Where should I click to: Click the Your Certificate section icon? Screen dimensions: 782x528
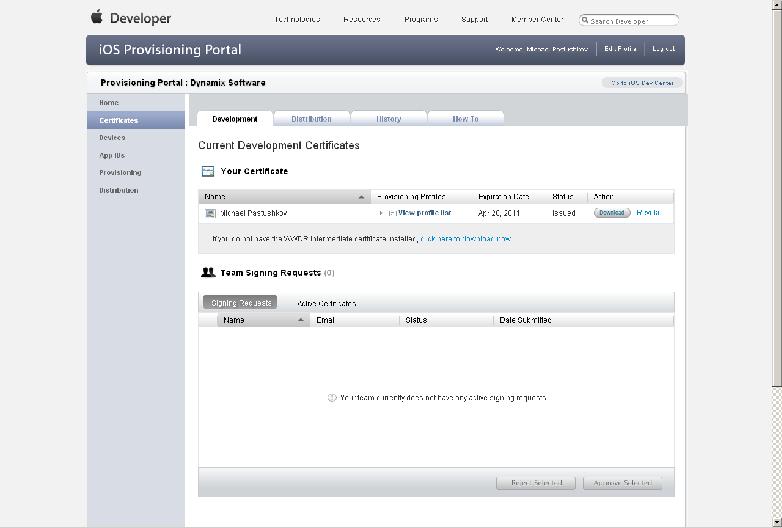(x=207, y=172)
